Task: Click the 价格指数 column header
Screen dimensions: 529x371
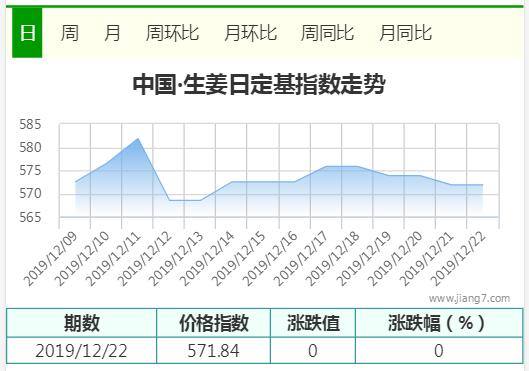Action: coord(214,323)
